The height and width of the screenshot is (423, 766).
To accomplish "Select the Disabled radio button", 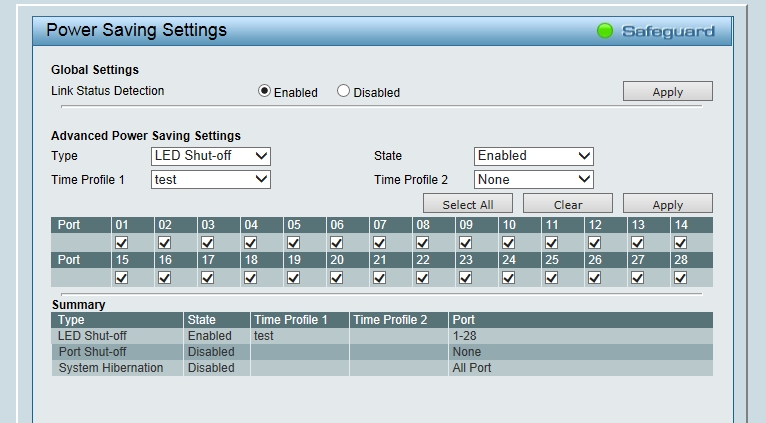I will (344, 91).
